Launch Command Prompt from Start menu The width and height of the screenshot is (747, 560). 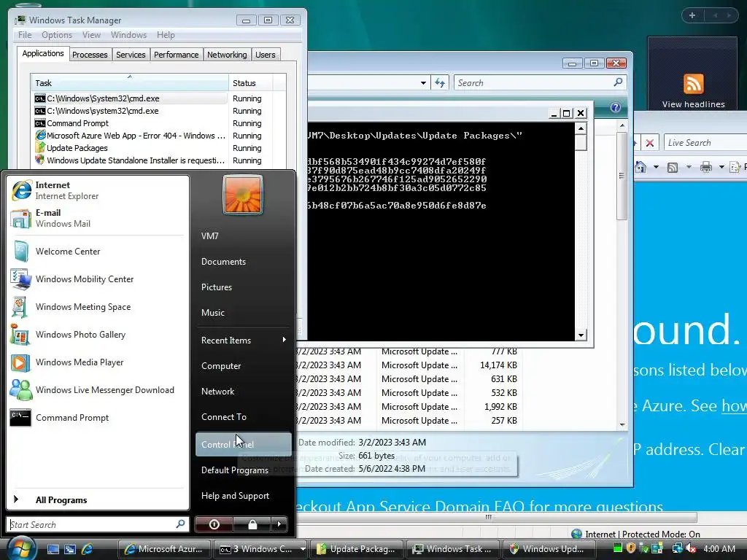(x=98, y=418)
